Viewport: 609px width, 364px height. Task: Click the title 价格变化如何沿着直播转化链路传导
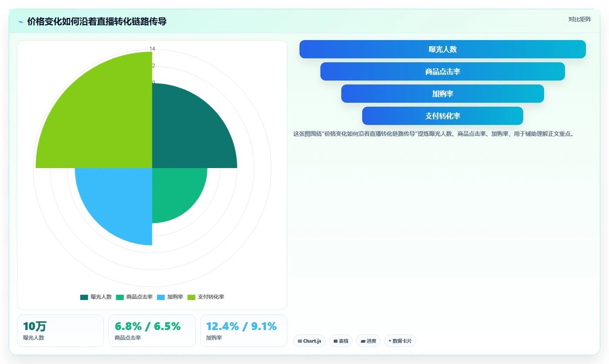(97, 22)
